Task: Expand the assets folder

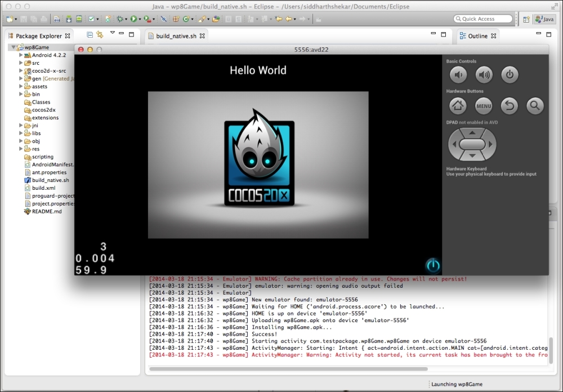Action: pos(21,86)
